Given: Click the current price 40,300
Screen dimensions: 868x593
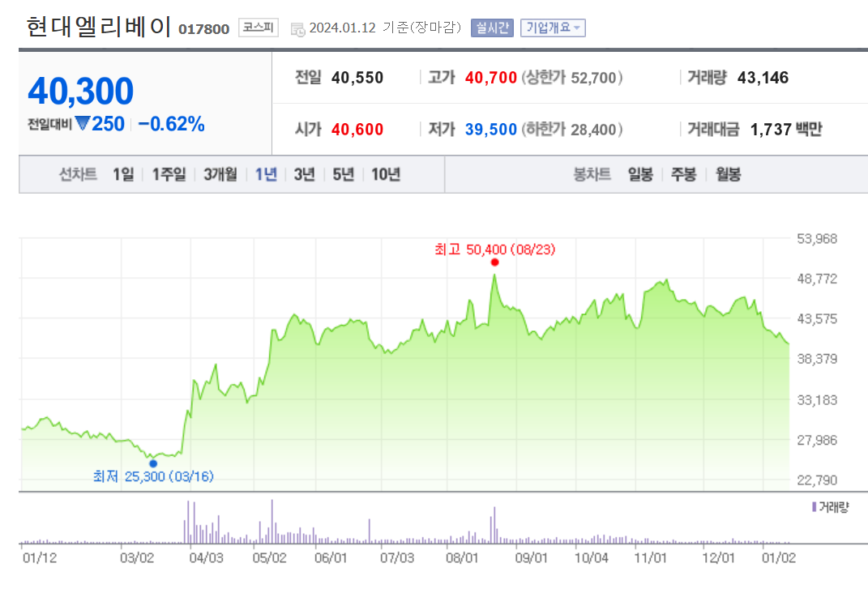Looking at the screenshot, I should (x=81, y=91).
